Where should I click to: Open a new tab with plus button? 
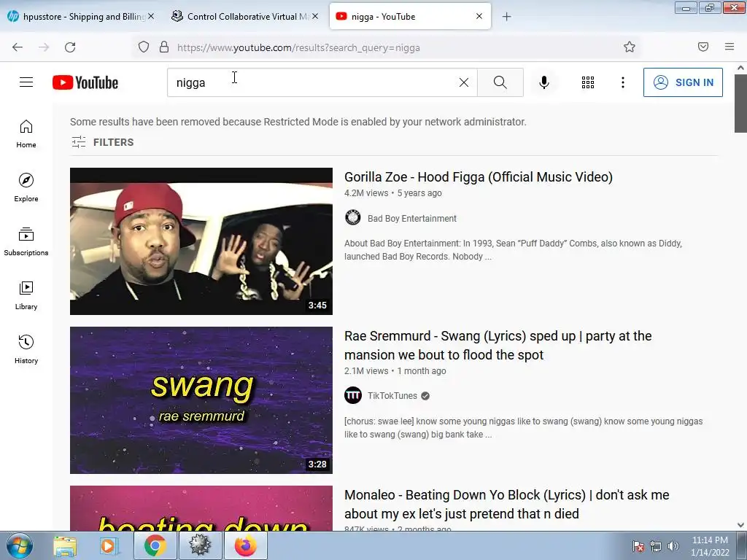tap(506, 17)
